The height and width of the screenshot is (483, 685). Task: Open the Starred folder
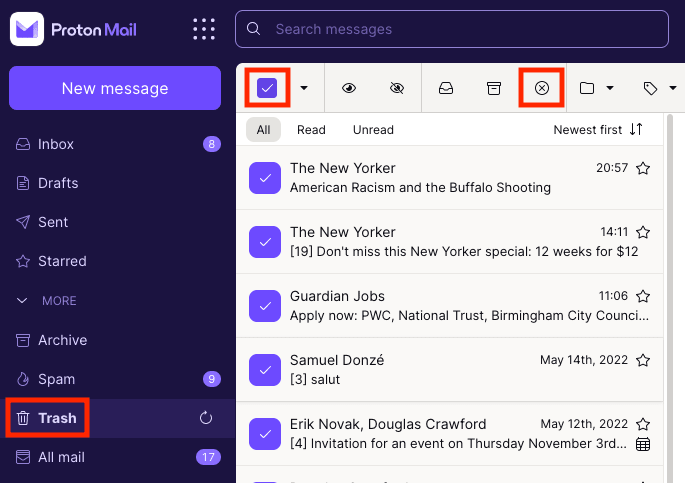tap(118, 261)
